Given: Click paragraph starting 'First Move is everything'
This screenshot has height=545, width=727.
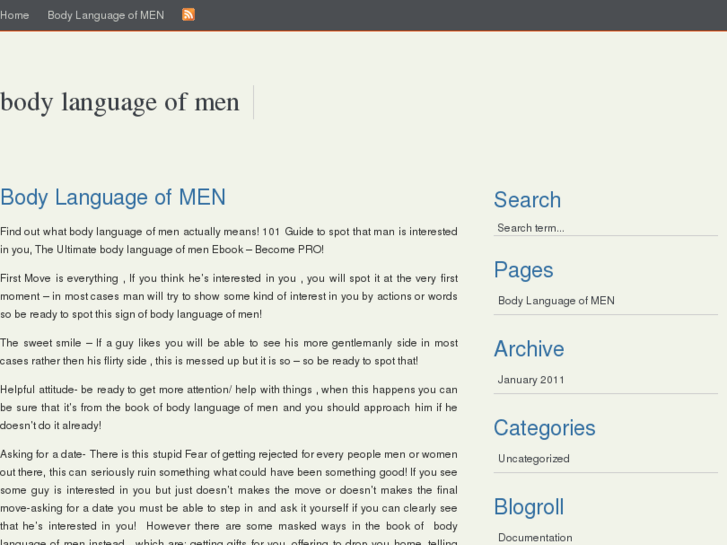Looking at the screenshot, I should click(x=229, y=296).
